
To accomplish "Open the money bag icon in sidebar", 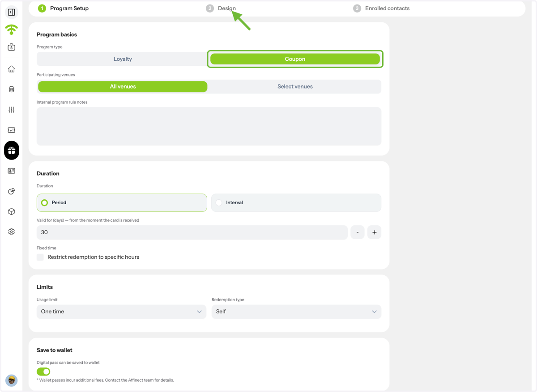I will coord(12,47).
